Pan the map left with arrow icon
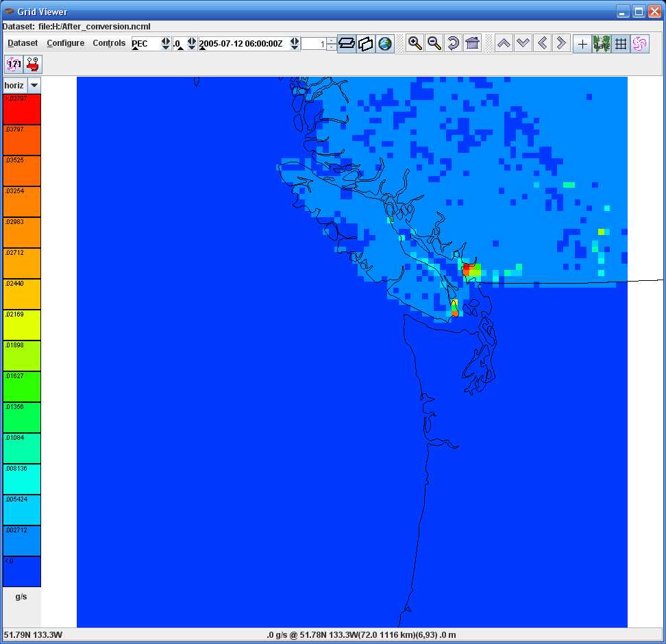Viewport: 666px width, 644px height. click(x=542, y=43)
